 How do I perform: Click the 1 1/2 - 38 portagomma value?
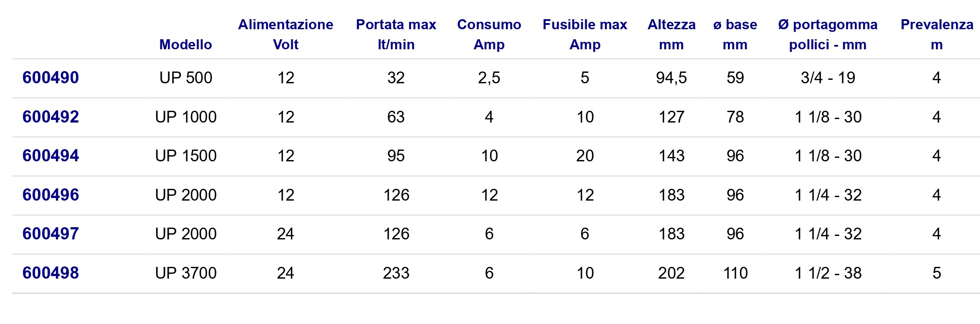click(828, 273)
